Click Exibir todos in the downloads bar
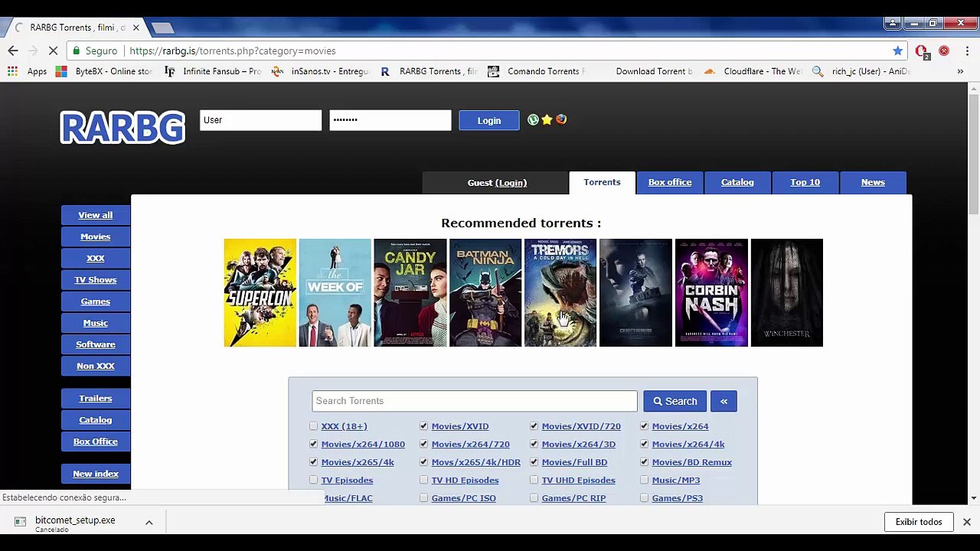The image size is (980, 551). tap(919, 522)
